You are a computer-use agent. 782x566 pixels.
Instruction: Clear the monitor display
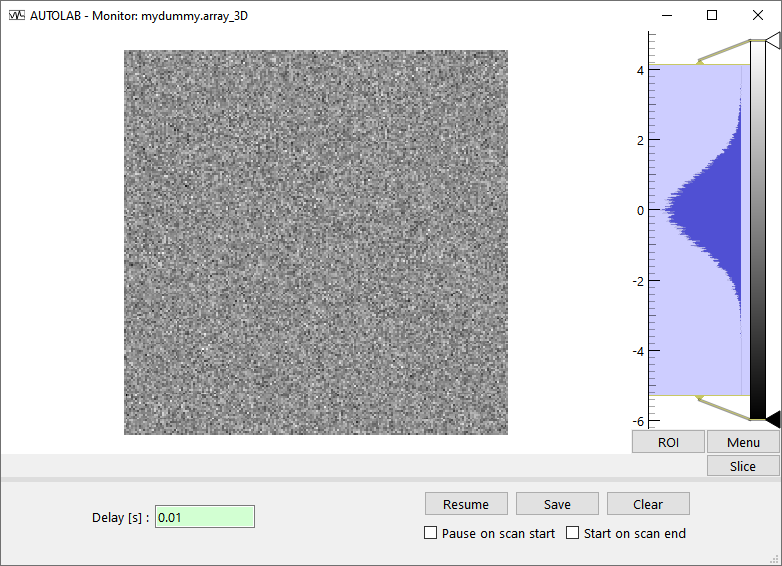point(648,504)
